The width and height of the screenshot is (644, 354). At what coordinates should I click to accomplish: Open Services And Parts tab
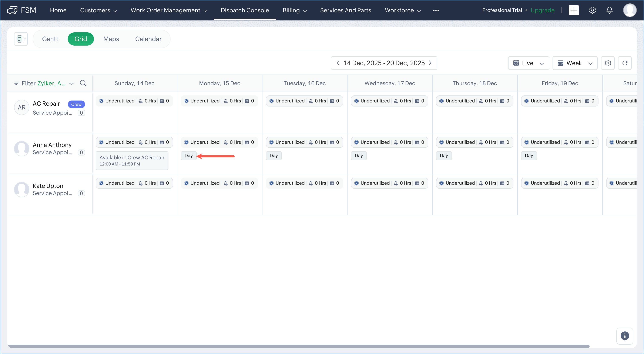click(x=345, y=10)
